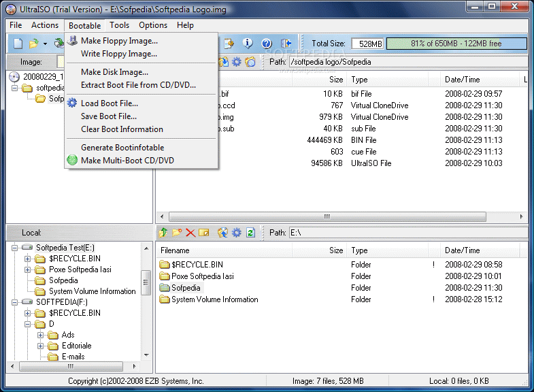This screenshot has width=534, height=392.
Task: Expand the Ads folder node
Action: tap(41, 335)
